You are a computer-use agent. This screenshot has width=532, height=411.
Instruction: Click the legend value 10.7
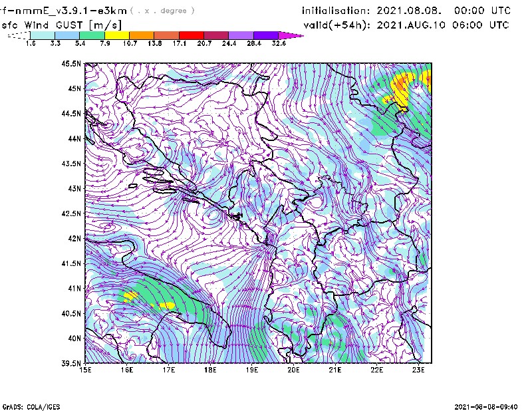pos(130,43)
